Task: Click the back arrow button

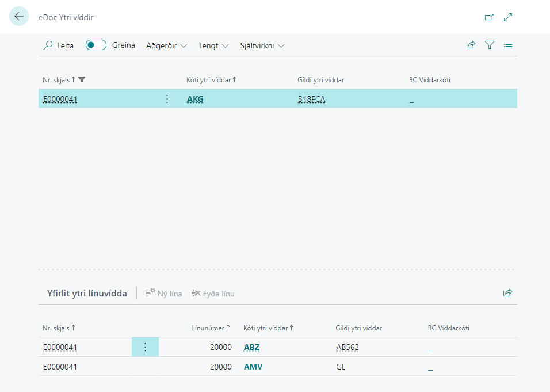Action: click(x=19, y=17)
